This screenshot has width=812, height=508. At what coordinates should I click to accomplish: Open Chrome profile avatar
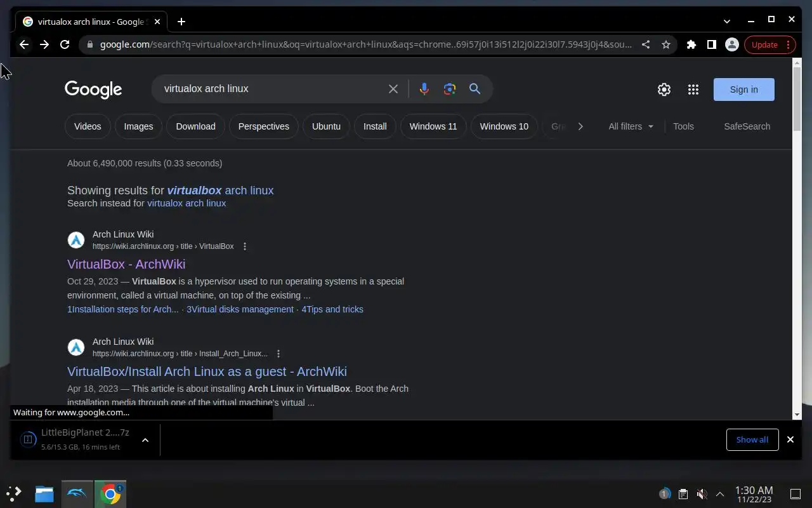click(732, 44)
